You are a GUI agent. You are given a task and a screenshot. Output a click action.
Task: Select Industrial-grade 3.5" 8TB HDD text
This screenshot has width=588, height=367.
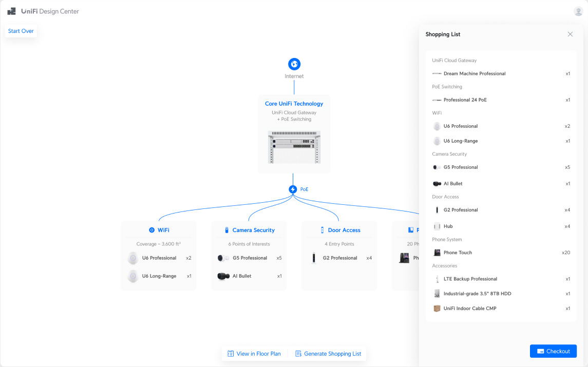[x=478, y=294]
